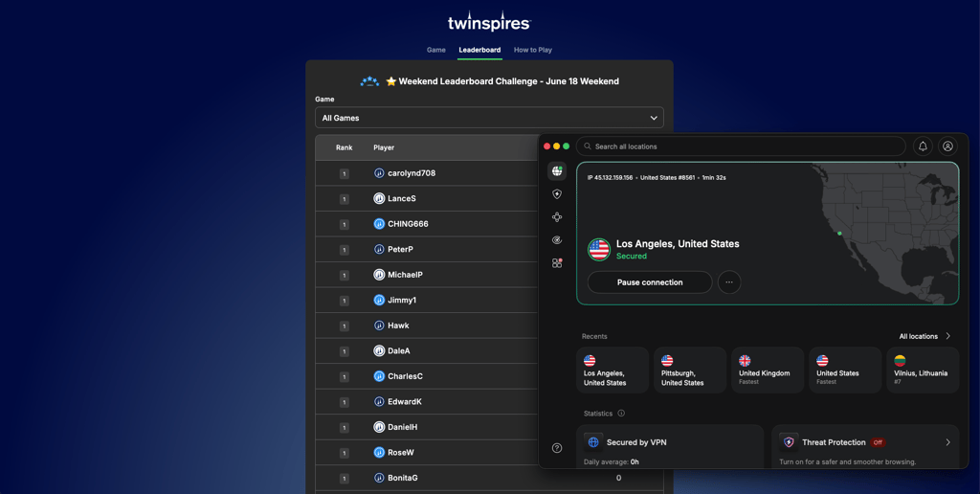
Task: Expand the All Games dropdown
Action: (x=489, y=118)
